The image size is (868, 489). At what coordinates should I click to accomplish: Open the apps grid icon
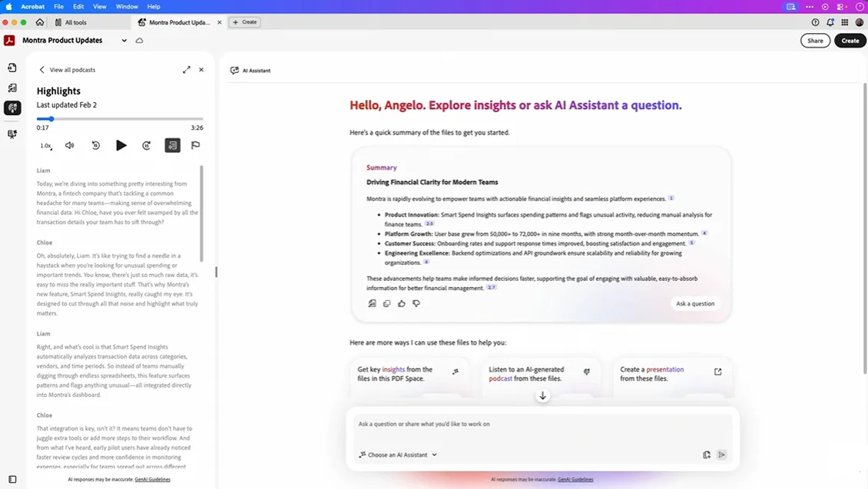[x=845, y=22]
